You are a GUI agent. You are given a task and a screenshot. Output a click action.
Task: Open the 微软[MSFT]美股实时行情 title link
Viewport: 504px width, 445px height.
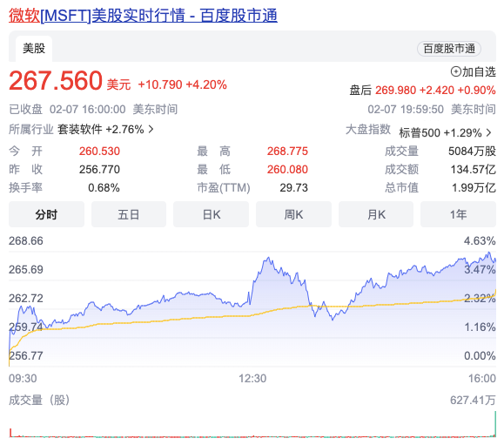pyautogui.click(x=143, y=16)
